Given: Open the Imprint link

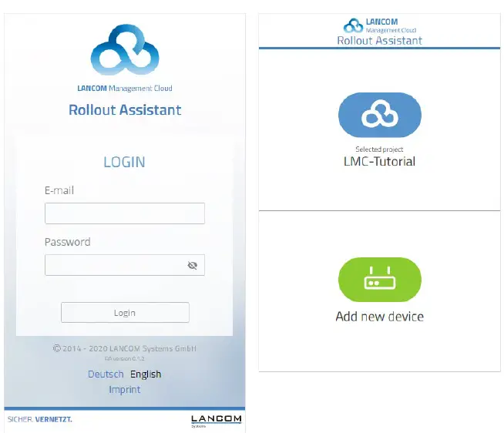Looking at the screenshot, I should 125,390.
